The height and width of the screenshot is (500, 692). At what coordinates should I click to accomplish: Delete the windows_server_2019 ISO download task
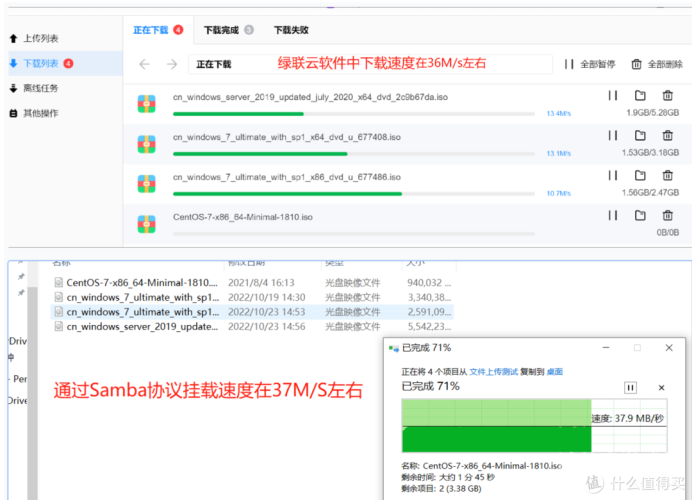click(x=668, y=95)
